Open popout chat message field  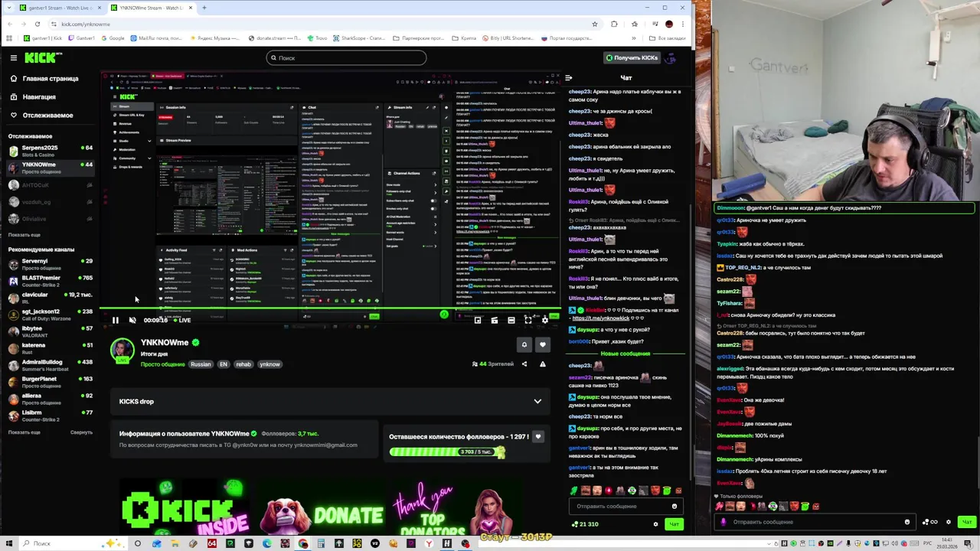point(813,522)
